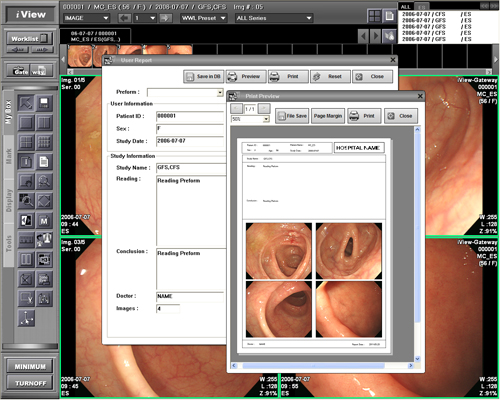
Task: Select the arrow pointer tool in left toolbox
Action: coord(26,103)
